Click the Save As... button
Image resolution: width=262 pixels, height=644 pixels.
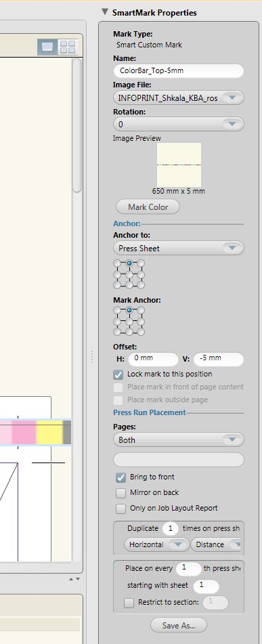click(x=179, y=625)
